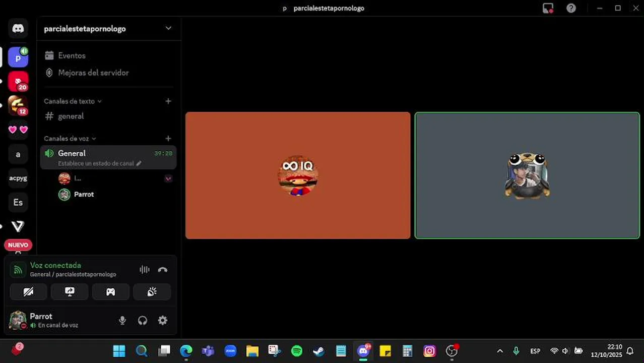Open Instagram from the taskbar

(430, 351)
